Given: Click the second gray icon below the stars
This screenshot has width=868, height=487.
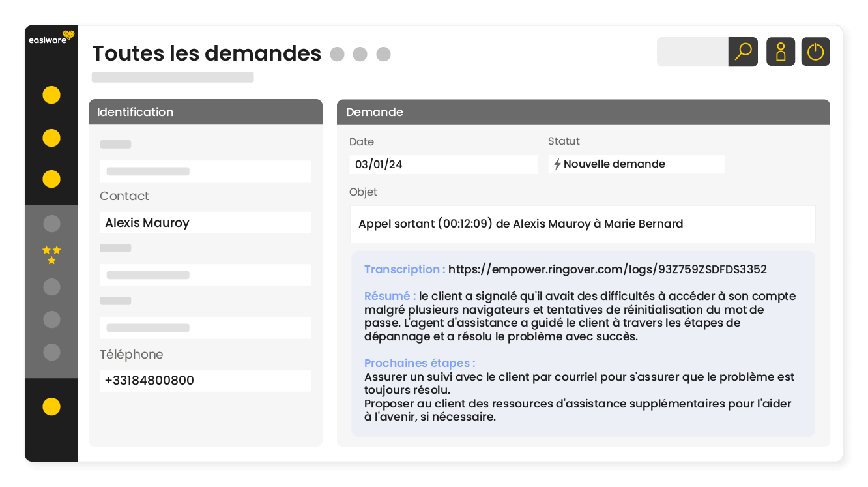Looking at the screenshot, I should [51, 319].
